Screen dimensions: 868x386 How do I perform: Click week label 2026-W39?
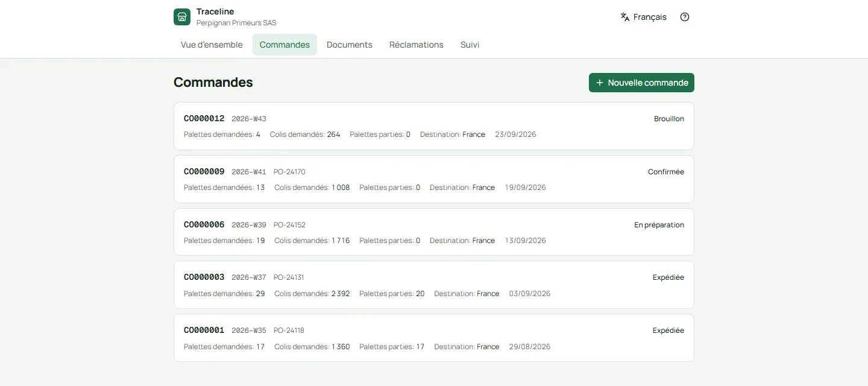[x=249, y=225]
